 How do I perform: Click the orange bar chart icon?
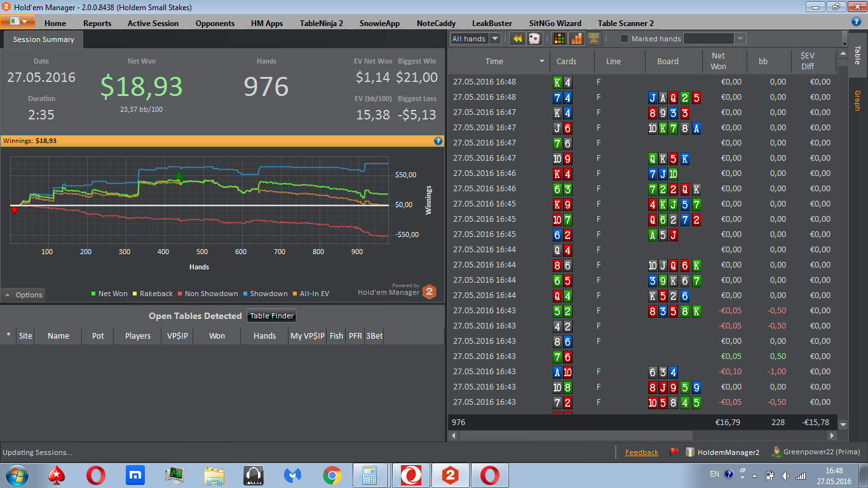pyautogui.click(x=576, y=39)
